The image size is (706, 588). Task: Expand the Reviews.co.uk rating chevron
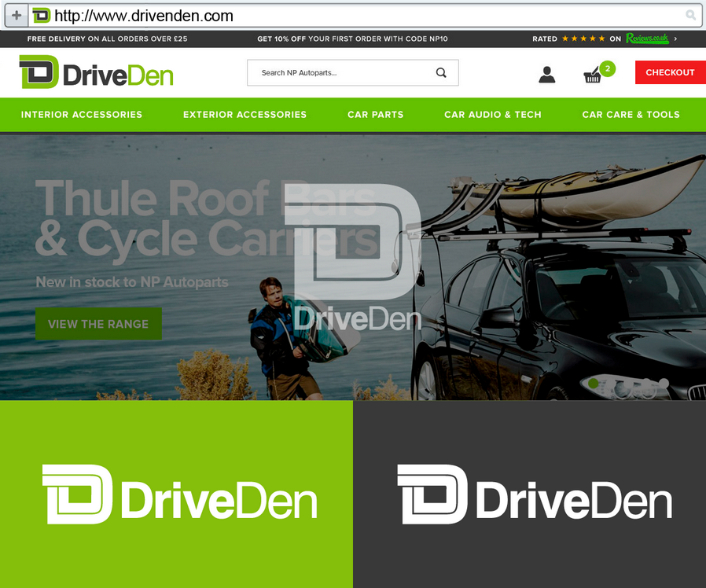point(675,39)
